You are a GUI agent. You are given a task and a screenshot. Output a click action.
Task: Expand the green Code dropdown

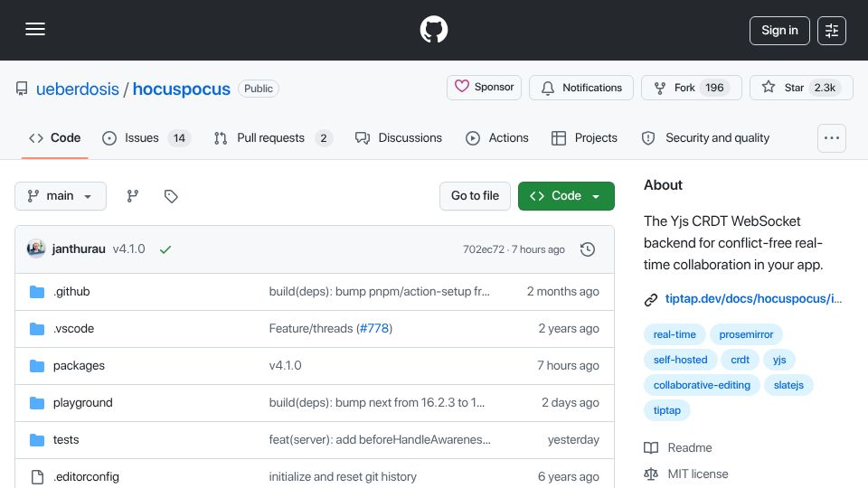tap(566, 196)
